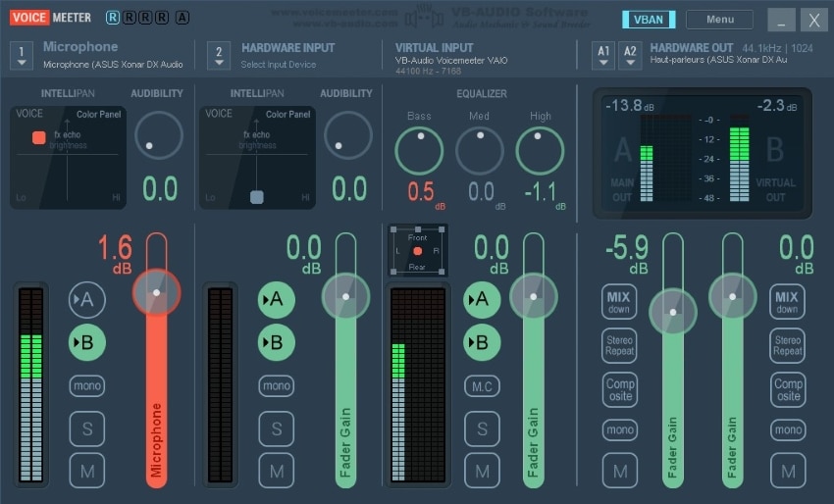Open the VBAN settings
This screenshot has width=834, height=504.
[649, 20]
